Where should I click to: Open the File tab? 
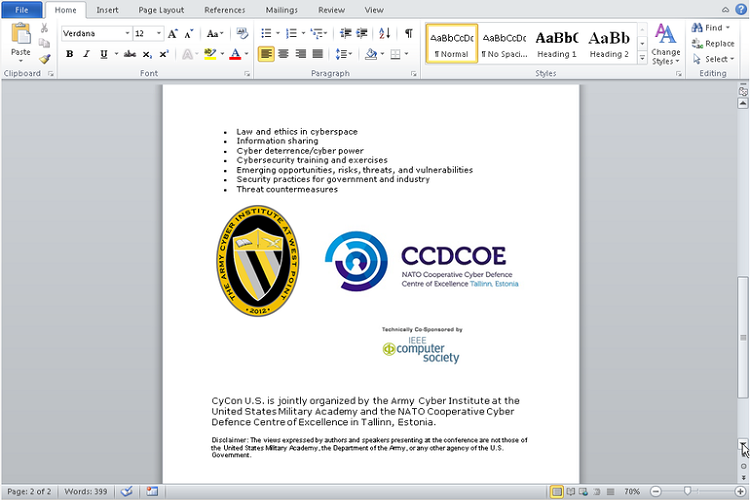[x=22, y=10]
